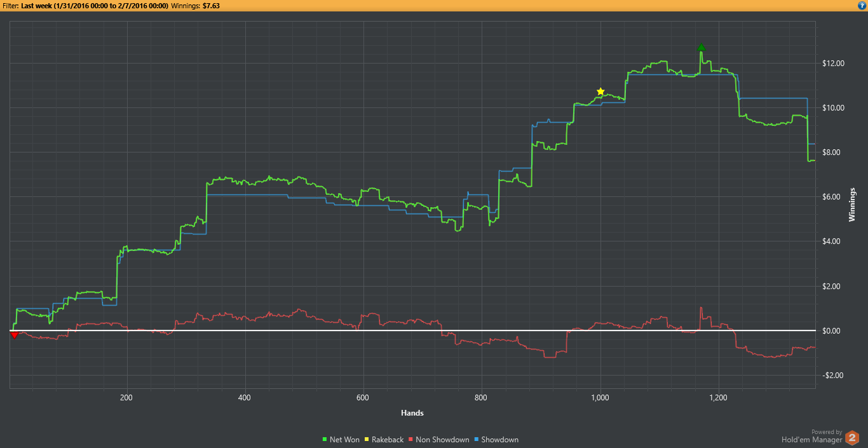
Task: Toggle the Showdown legend series
Action: 496,440
